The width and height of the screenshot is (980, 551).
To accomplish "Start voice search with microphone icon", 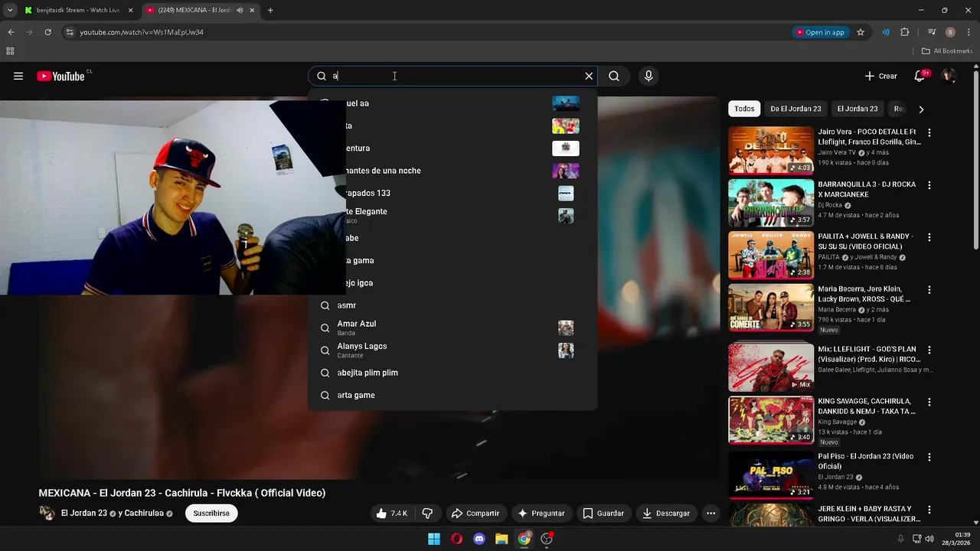I will pos(648,76).
